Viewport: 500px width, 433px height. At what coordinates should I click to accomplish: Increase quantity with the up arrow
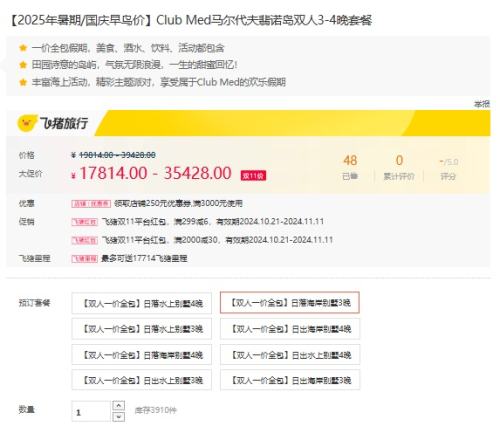[119, 406]
